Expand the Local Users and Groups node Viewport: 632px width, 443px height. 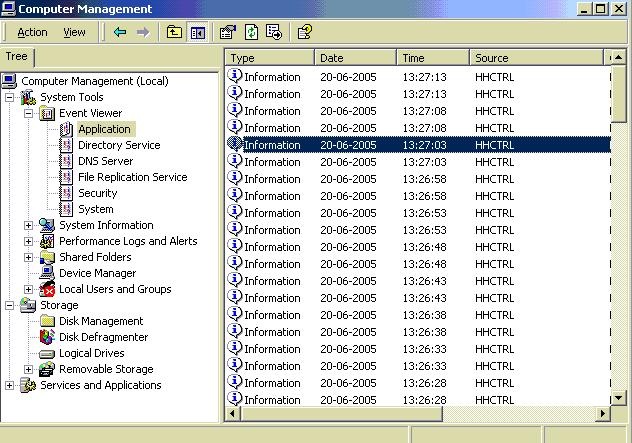pos(29,289)
